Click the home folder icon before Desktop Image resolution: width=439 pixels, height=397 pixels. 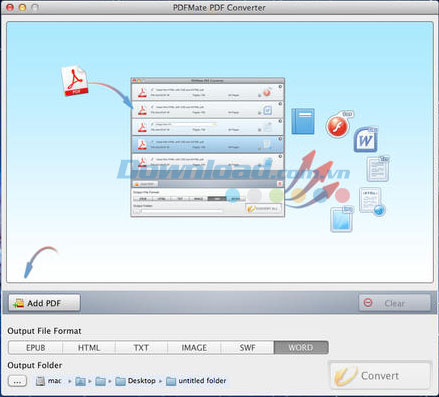tap(100, 381)
